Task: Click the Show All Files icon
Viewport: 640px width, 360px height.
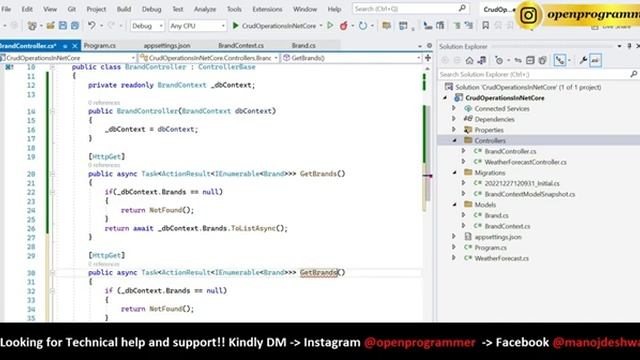Action: pyautogui.click(x=542, y=60)
